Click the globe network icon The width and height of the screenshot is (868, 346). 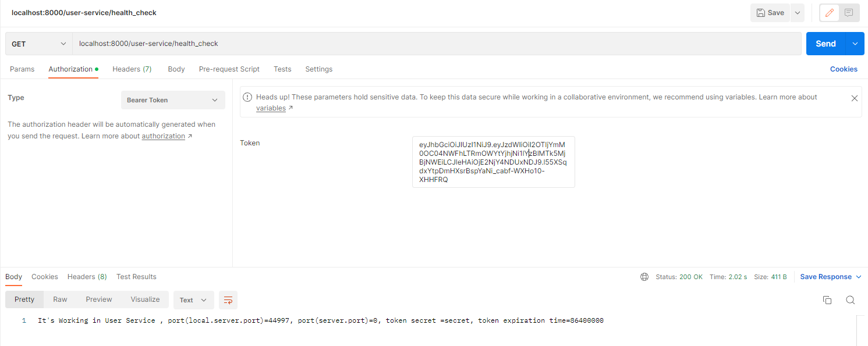tap(644, 277)
